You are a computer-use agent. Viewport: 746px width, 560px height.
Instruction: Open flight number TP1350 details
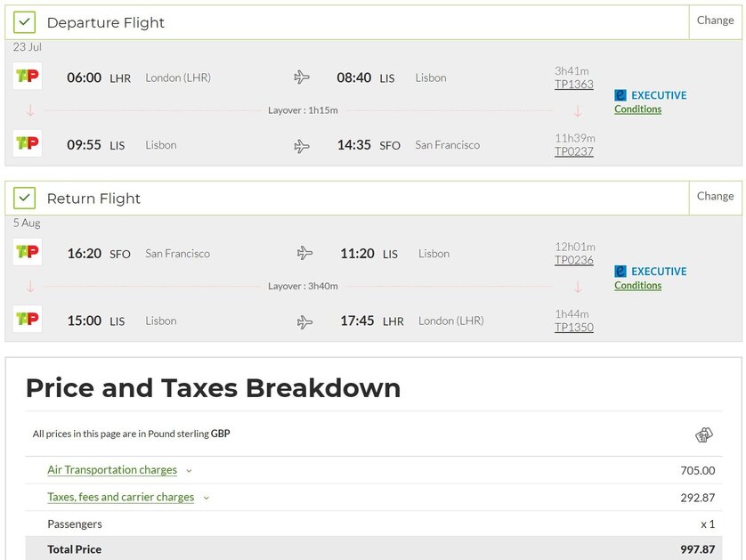(574, 328)
